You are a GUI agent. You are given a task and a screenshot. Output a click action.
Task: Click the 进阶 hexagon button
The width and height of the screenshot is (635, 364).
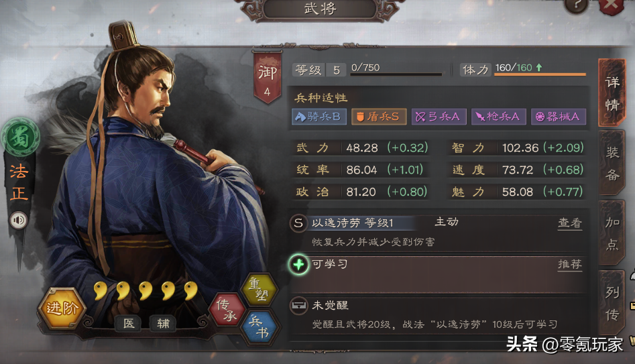tap(62, 308)
